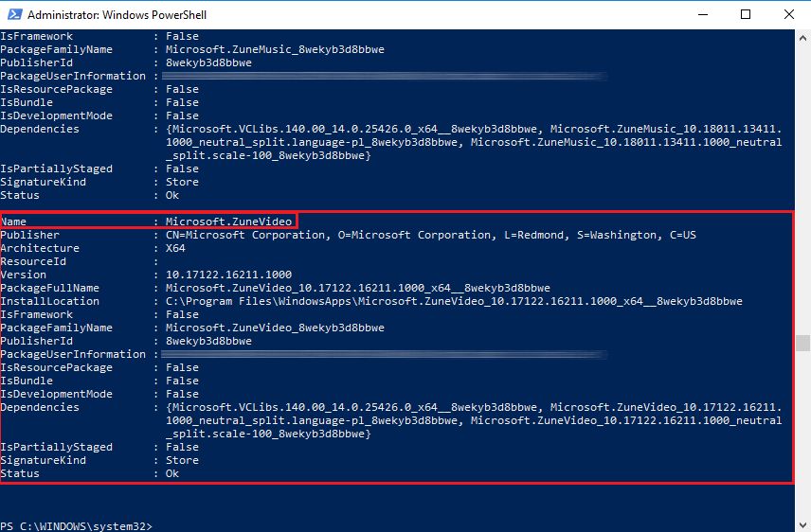
Task: Click the version value 10.17122.16211.1000
Action: 228,275
